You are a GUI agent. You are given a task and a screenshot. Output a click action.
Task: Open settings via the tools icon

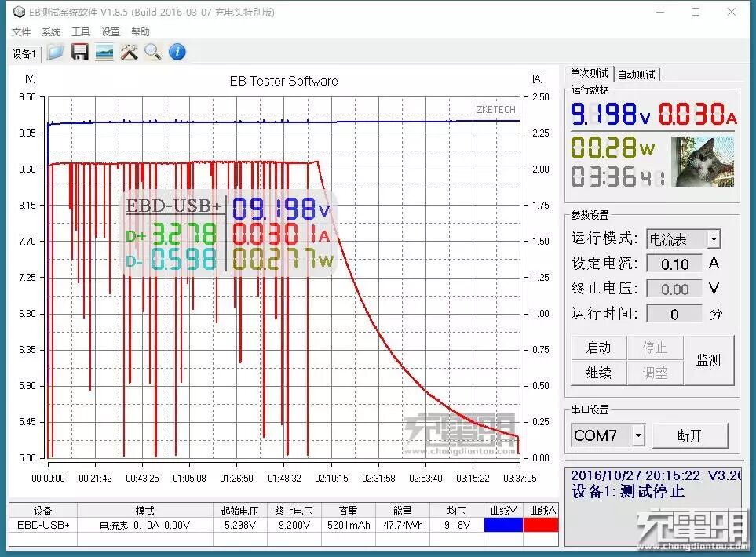pos(129,52)
